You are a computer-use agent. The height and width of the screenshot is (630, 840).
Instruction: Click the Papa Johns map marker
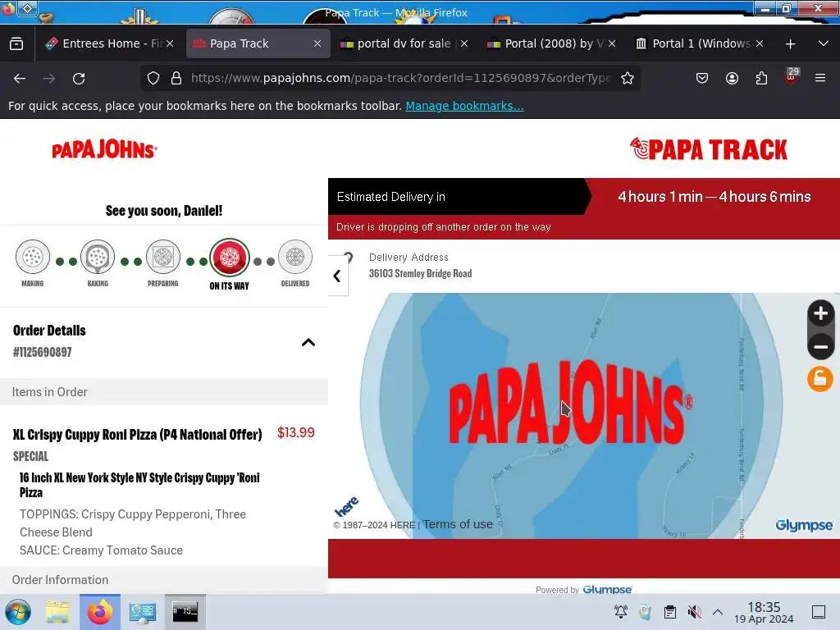pos(571,402)
